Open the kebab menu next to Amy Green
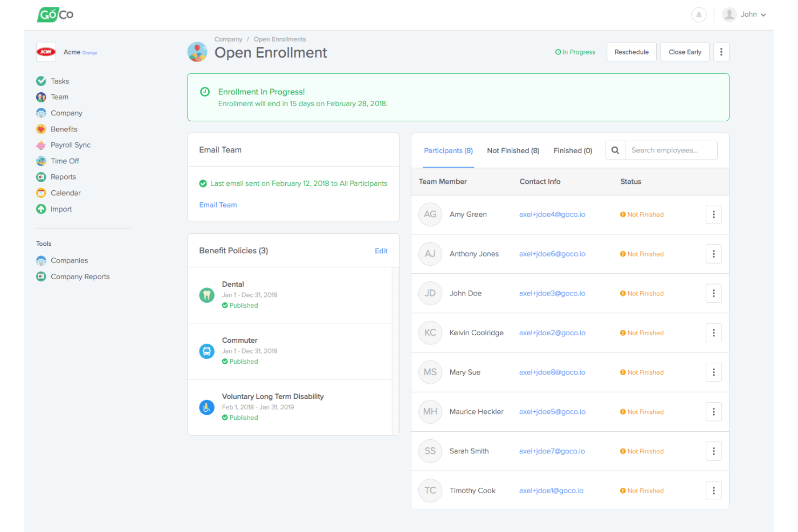798x532 pixels. (713, 214)
